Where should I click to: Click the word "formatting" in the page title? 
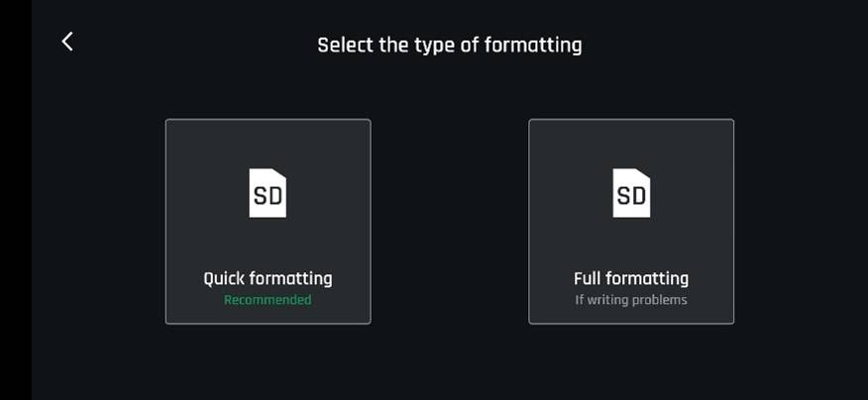pos(536,46)
